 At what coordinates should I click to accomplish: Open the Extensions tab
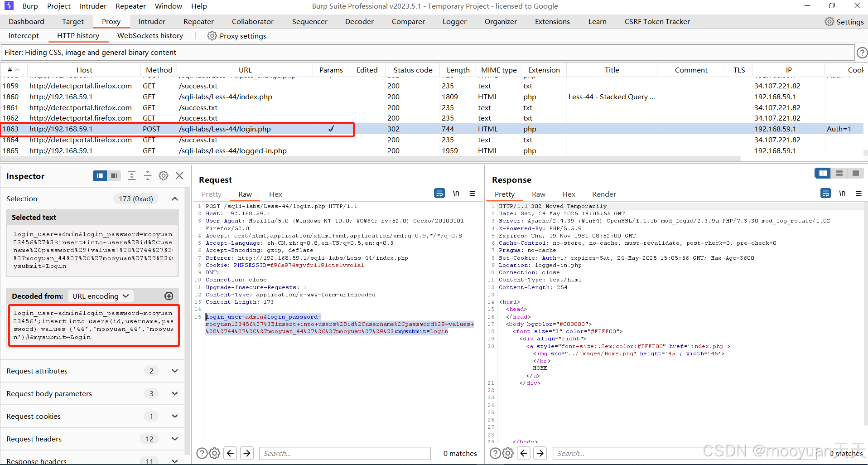[552, 21]
